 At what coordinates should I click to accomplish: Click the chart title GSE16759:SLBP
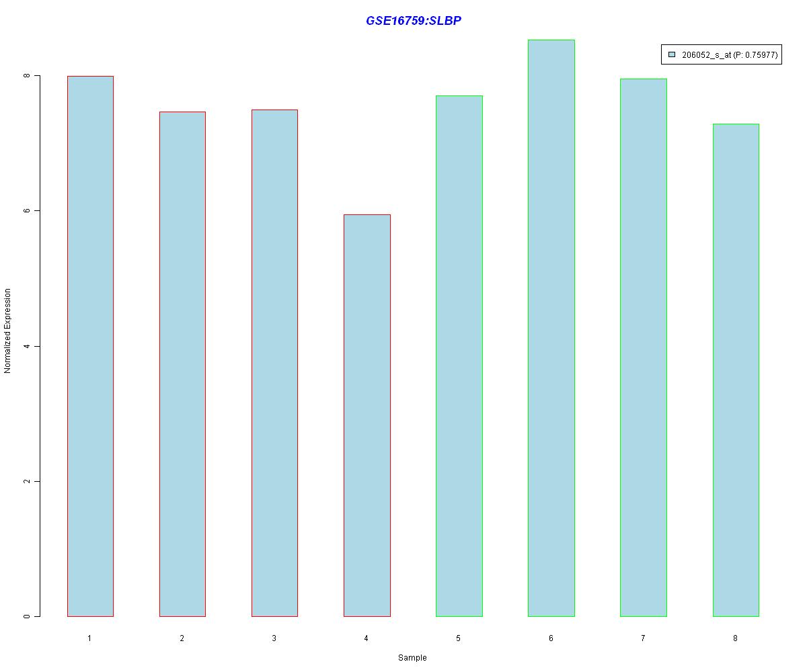(414, 21)
